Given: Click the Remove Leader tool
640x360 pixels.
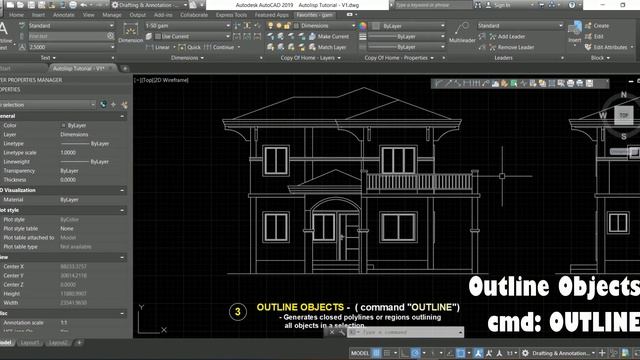Looking at the screenshot, I should 511,47.
